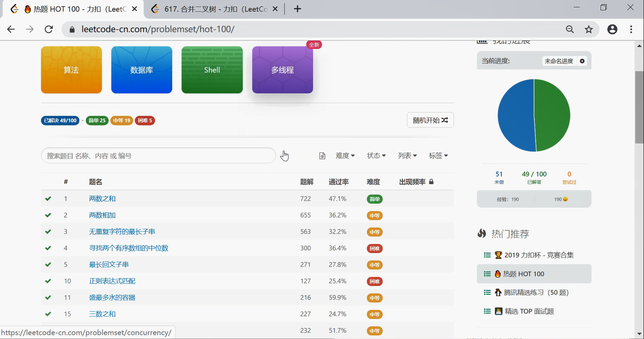Open Chrome's three-dot menu
644x339 pixels.
pyautogui.click(x=631, y=29)
